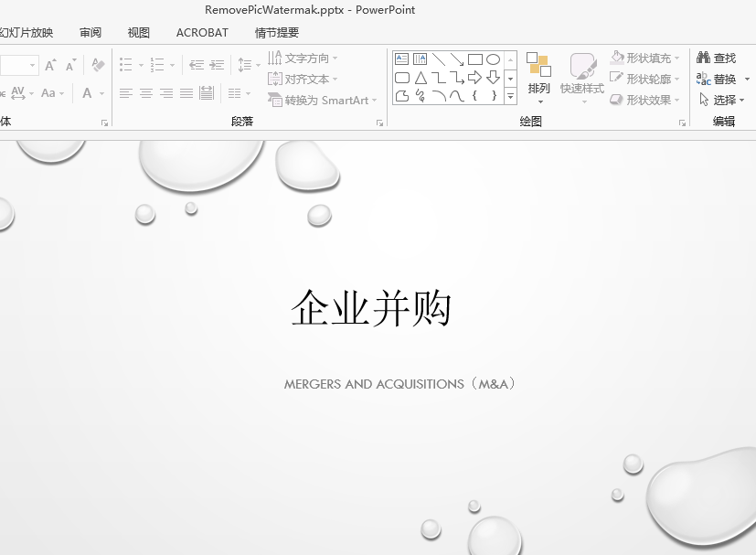Expand the shapes gallery with More arrow

click(x=511, y=96)
